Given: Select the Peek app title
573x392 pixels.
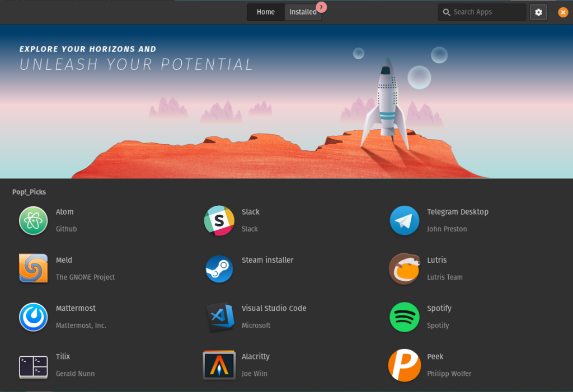Looking at the screenshot, I should pyautogui.click(x=435, y=357).
